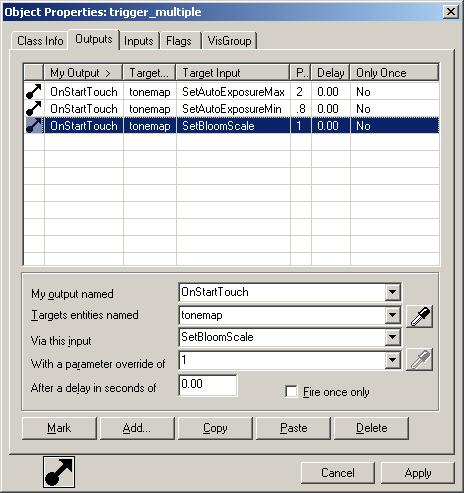
Task: Click the delay in seconds input field
Action: [208, 384]
